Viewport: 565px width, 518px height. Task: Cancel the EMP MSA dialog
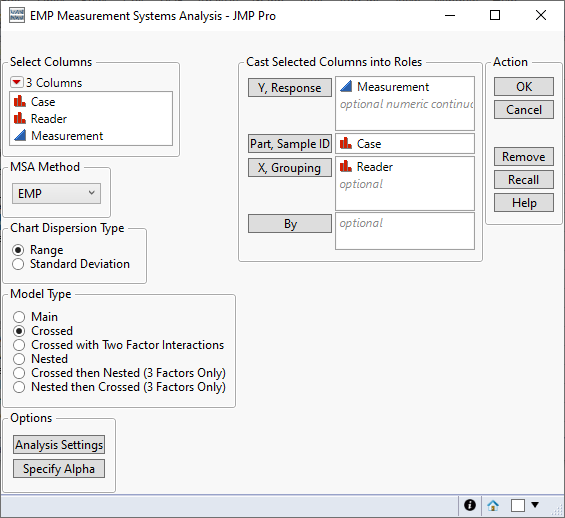[524, 110]
